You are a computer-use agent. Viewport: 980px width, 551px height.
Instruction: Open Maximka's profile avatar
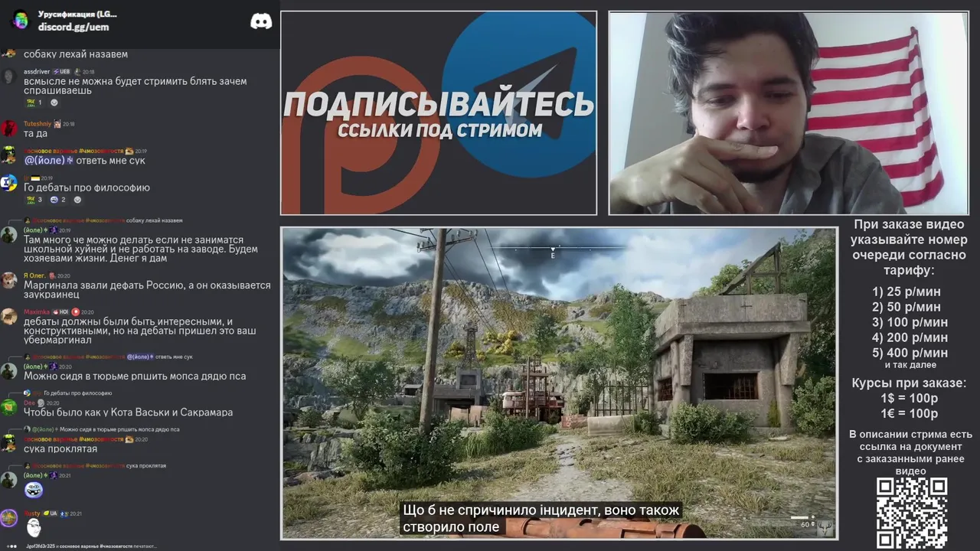pos(8,317)
